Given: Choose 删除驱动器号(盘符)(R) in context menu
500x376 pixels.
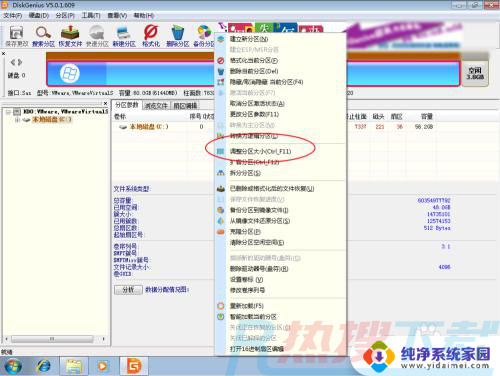Looking at the screenshot, I should pos(259,269).
